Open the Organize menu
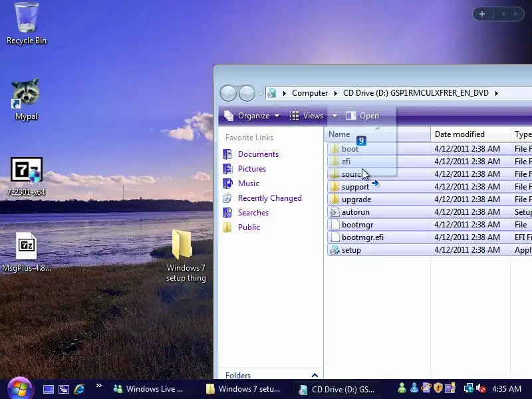The image size is (532, 399). point(252,116)
